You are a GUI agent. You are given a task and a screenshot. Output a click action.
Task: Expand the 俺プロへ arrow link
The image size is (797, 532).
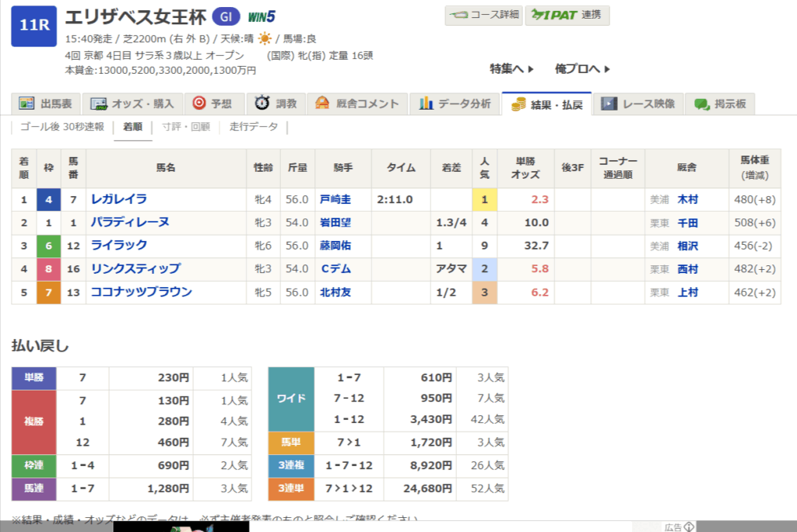pos(582,69)
